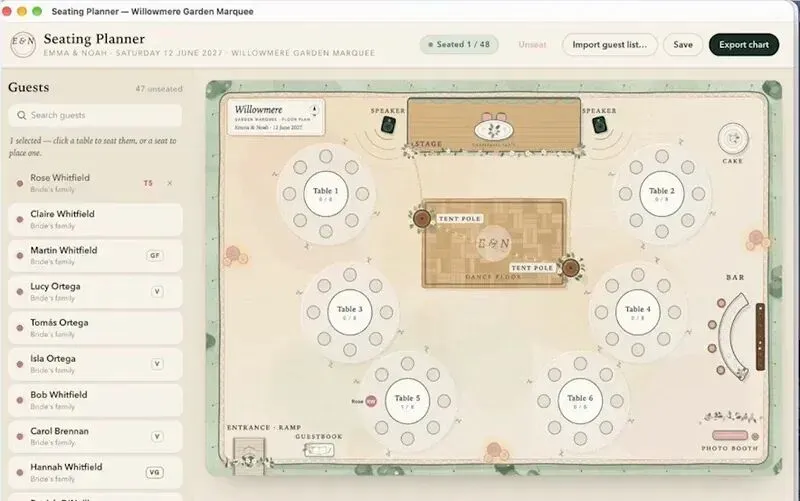Click the Unseat button
The height and width of the screenshot is (501, 800).
coord(532,45)
